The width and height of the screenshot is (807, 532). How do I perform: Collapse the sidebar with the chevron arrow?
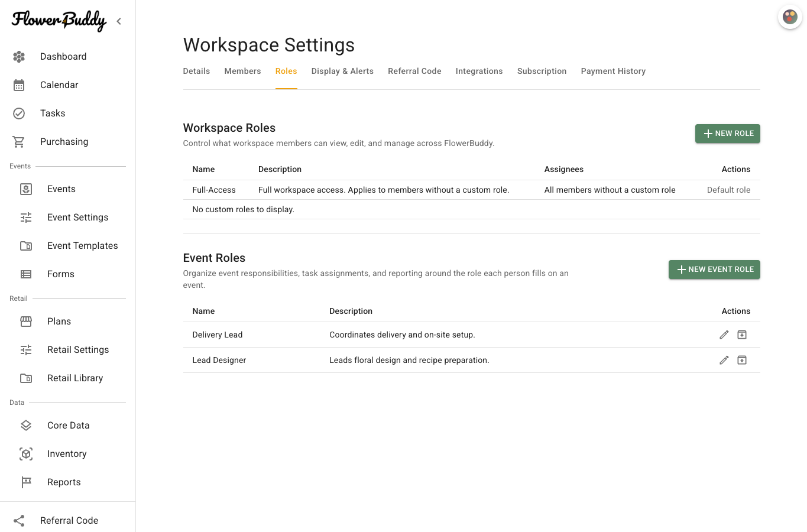click(119, 21)
